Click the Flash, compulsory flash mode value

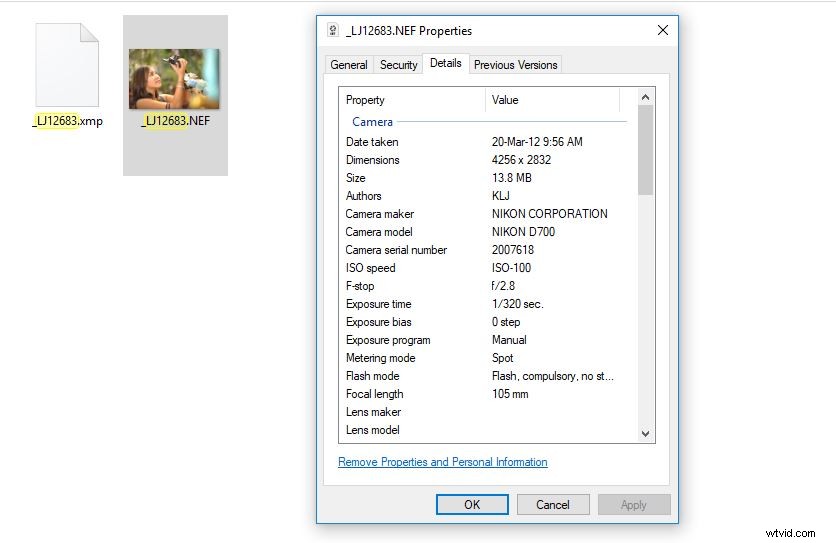pyautogui.click(x=552, y=376)
